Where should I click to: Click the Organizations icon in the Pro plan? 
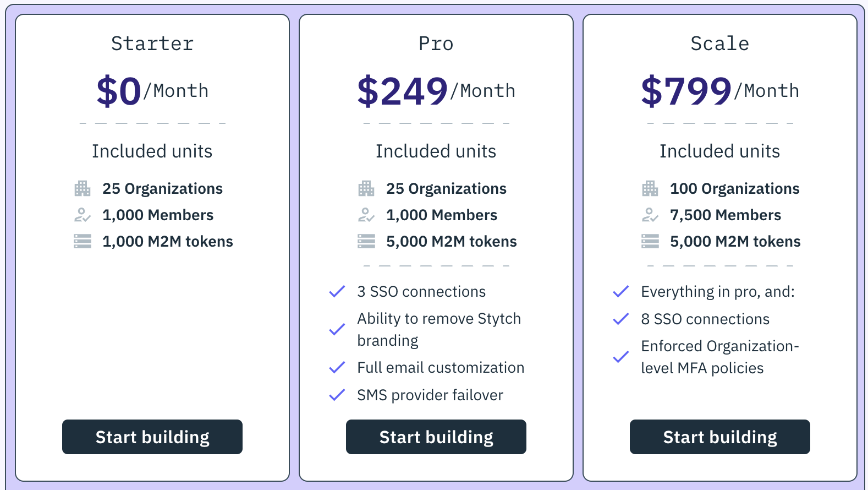tap(365, 188)
